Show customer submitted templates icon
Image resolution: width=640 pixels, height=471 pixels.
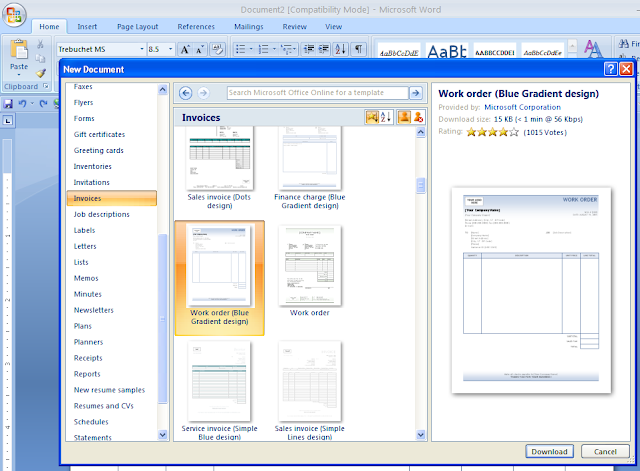(x=404, y=118)
